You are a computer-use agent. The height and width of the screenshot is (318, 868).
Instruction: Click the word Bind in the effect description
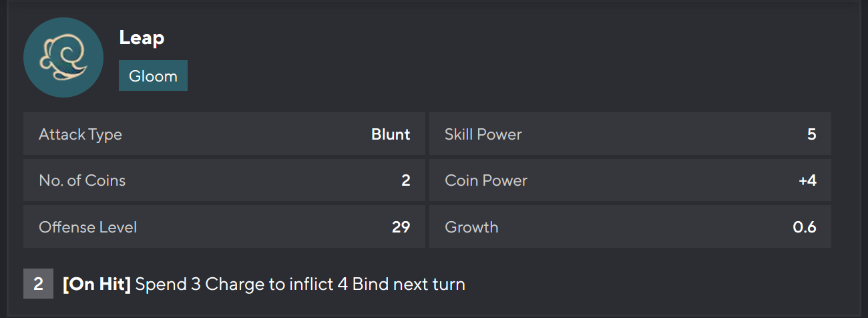[x=369, y=284]
